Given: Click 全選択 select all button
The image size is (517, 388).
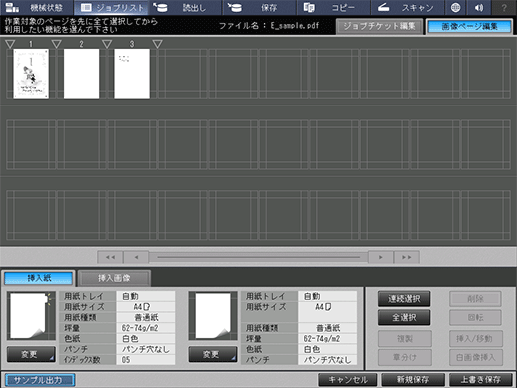Looking at the screenshot, I should (x=404, y=317).
